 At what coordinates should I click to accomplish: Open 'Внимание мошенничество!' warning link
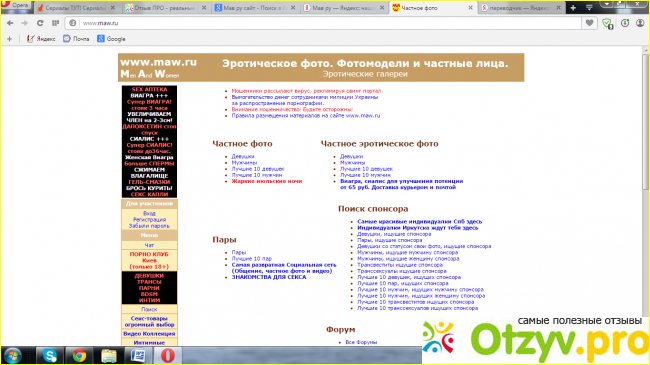tap(292, 110)
